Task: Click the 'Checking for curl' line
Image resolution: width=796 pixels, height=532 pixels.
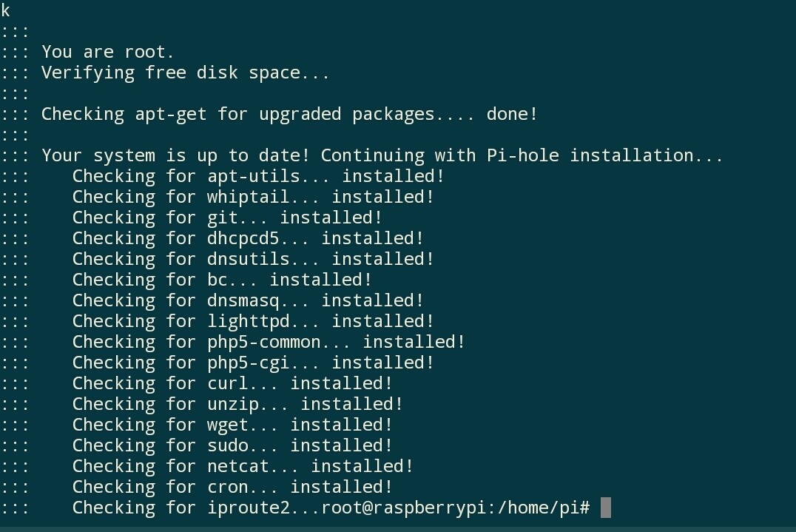Action: [x=232, y=383]
